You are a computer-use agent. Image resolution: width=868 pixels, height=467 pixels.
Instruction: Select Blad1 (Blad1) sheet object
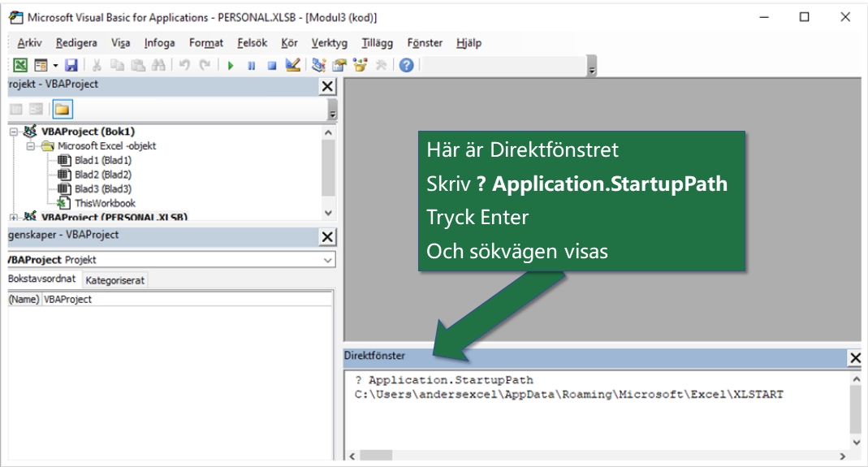point(103,160)
